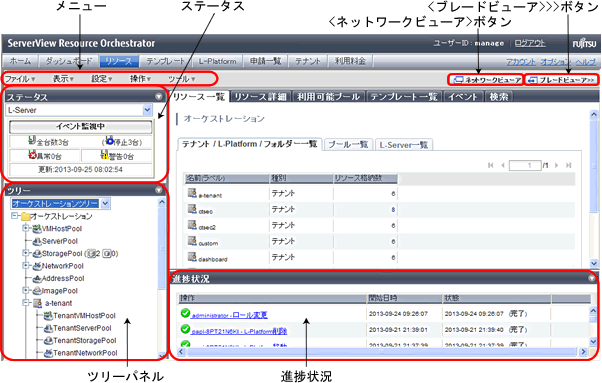This screenshot has height=383, width=602.
Task: Collapse the オーケストレーション tree root
Action: point(15,216)
